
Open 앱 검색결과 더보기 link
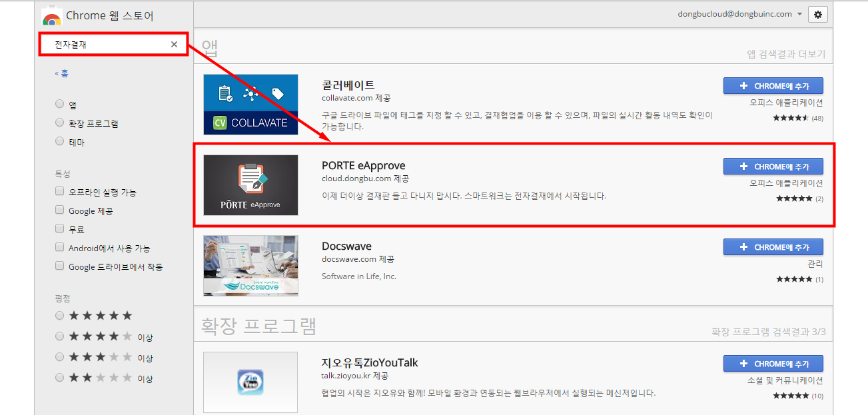786,54
